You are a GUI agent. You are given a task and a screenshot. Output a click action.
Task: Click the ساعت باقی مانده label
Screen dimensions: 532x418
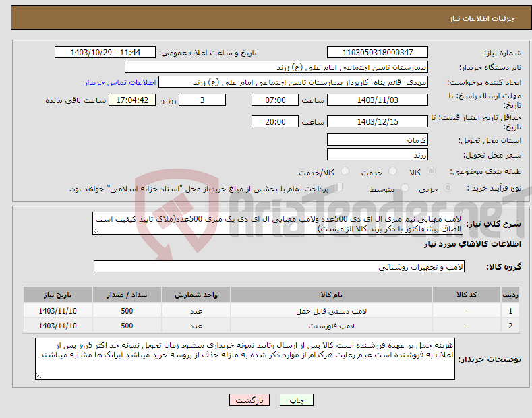coord(76,100)
